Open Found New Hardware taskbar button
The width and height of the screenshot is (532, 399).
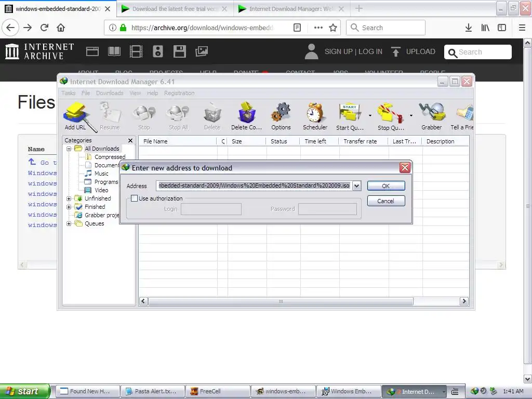click(87, 391)
